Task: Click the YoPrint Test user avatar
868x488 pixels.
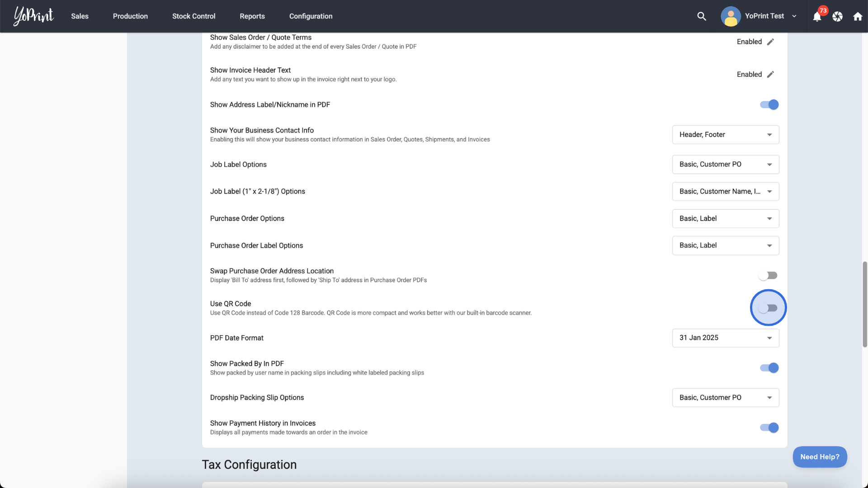Action: coord(731,16)
